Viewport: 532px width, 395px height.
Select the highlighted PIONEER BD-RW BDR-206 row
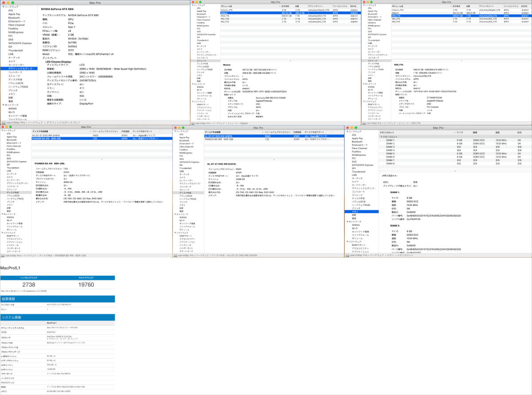click(102, 138)
